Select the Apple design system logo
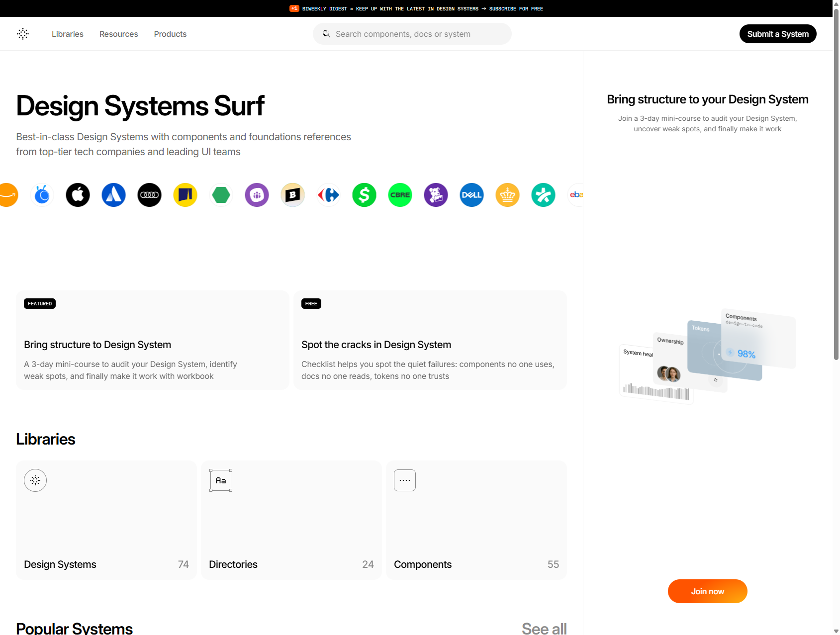Screen dimensions: 840x635 tap(78, 195)
